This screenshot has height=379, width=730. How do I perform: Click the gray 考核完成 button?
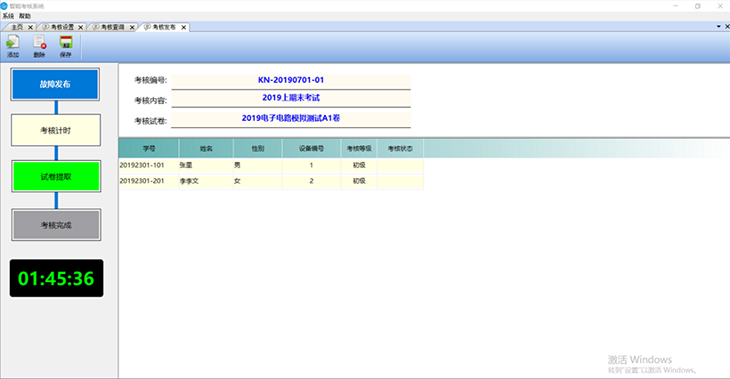tap(56, 225)
